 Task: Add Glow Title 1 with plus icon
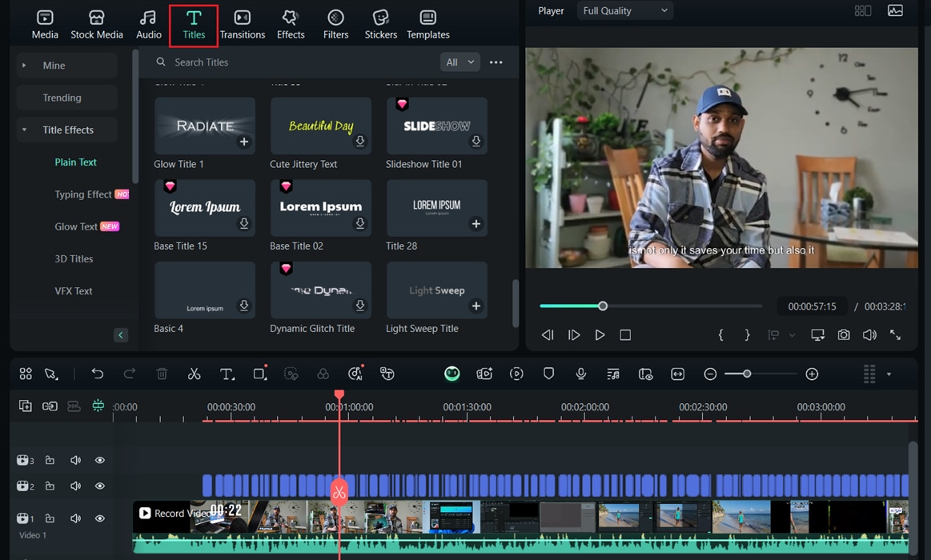(x=244, y=142)
